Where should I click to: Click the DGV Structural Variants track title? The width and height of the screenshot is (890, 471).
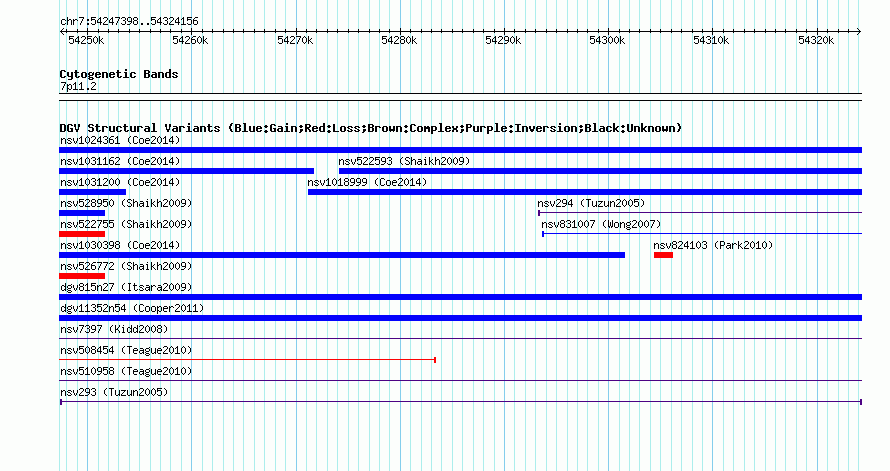(x=370, y=128)
